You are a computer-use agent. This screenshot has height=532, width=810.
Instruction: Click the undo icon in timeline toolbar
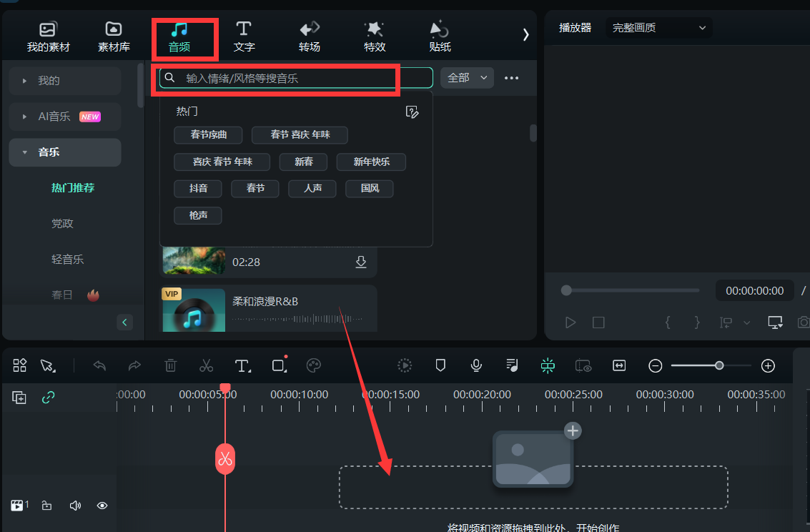click(x=99, y=365)
